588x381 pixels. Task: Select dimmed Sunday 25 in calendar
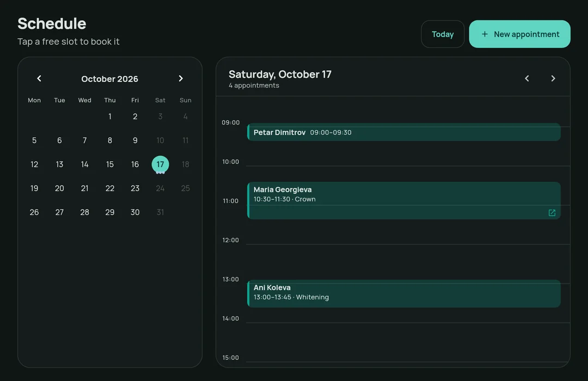[x=185, y=188]
